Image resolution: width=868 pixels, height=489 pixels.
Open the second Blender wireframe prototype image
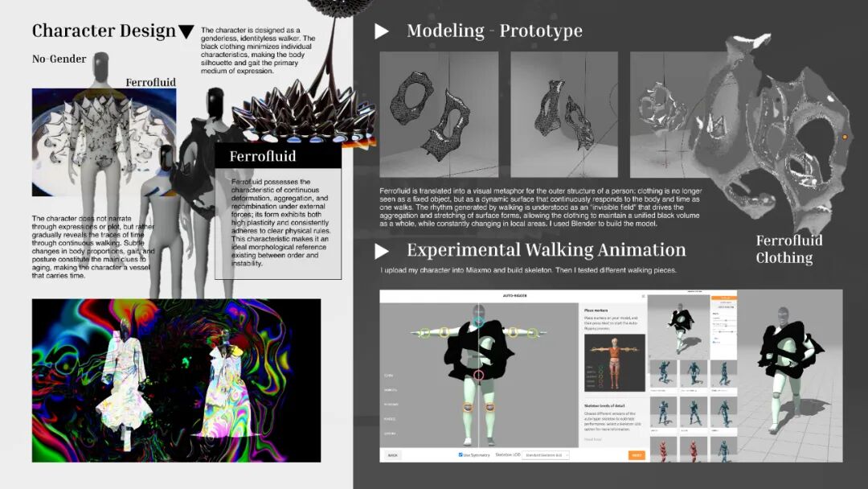click(564, 115)
